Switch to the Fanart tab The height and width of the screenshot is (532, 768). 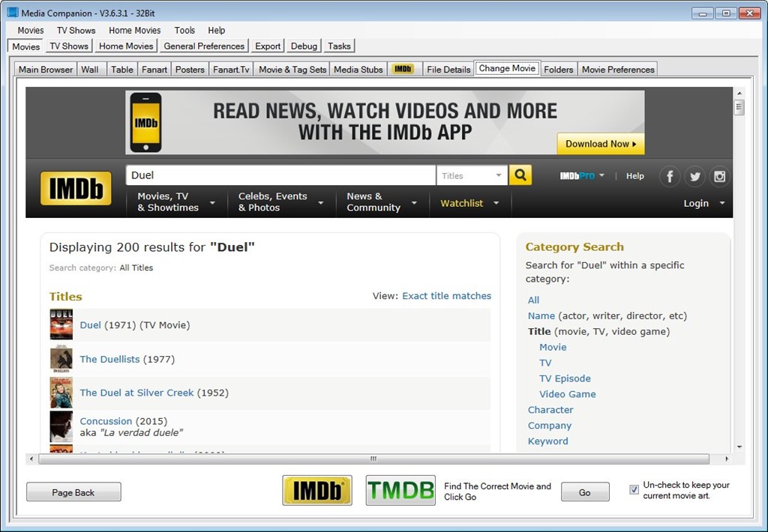pyautogui.click(x=154, y=70)
